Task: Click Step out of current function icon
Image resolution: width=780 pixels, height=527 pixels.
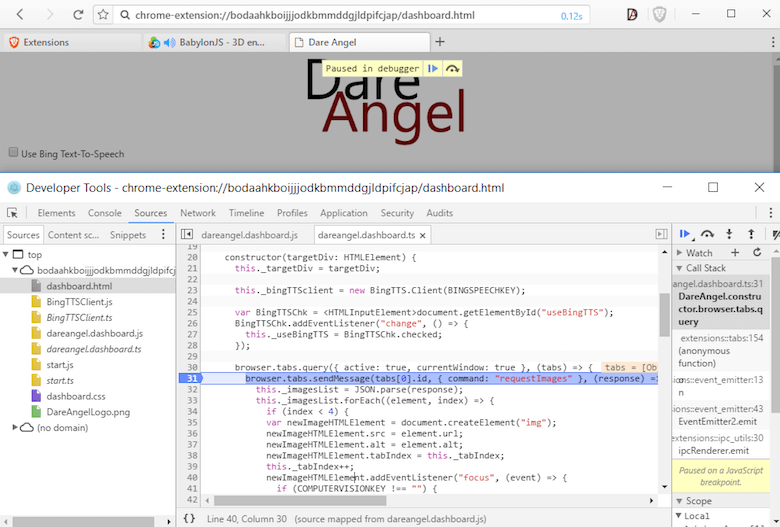Action: click(x=748, y=234)
